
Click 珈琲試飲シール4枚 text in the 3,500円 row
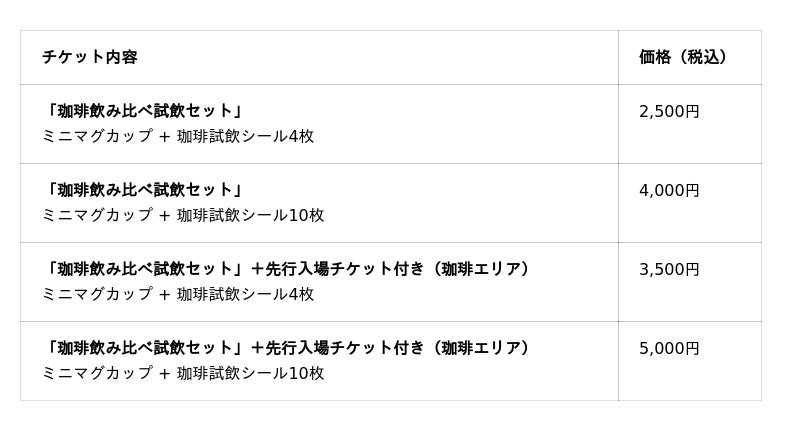(245, 294)
